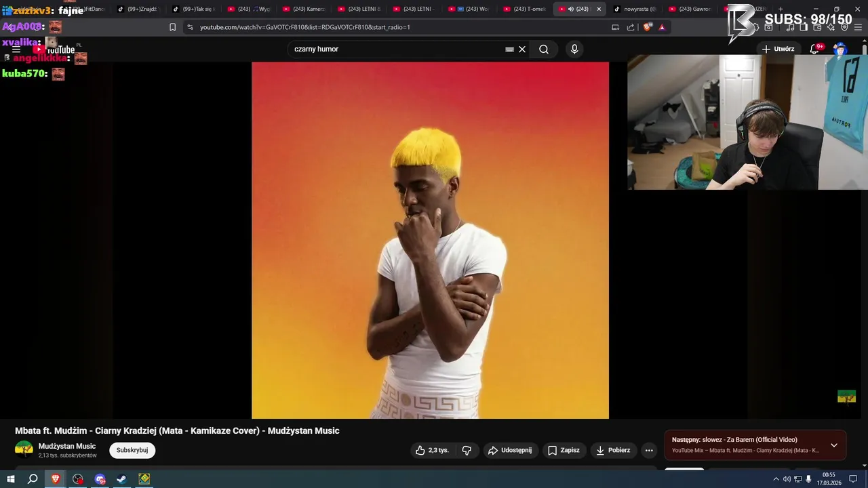Open Windows taskbar search
868x488 pixels.
33,479
